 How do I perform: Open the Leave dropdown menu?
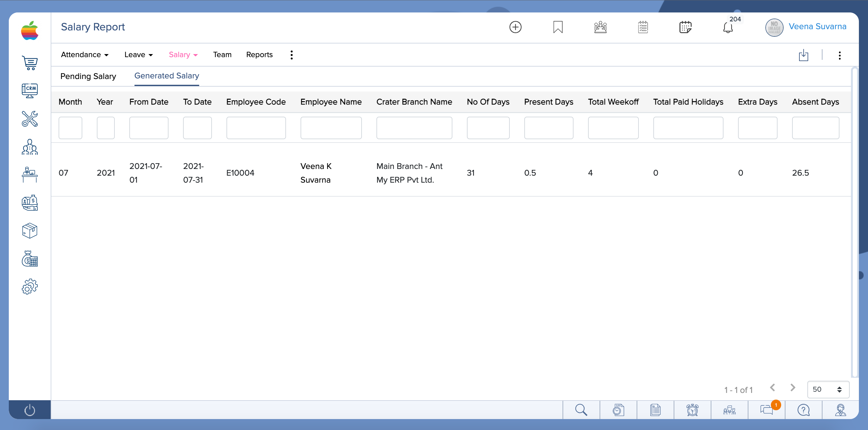click(138, 55)
